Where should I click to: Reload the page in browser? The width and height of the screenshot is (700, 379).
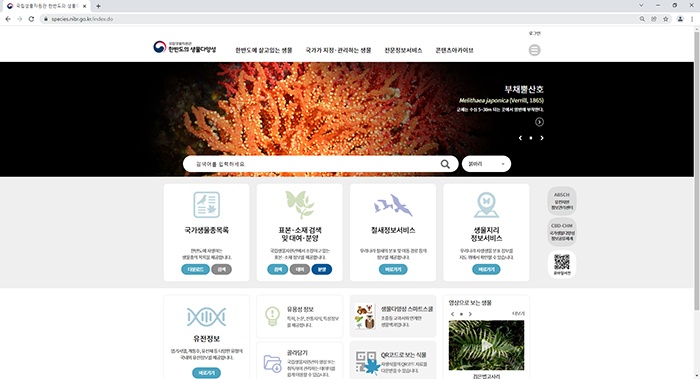click(x=31, y=19)
